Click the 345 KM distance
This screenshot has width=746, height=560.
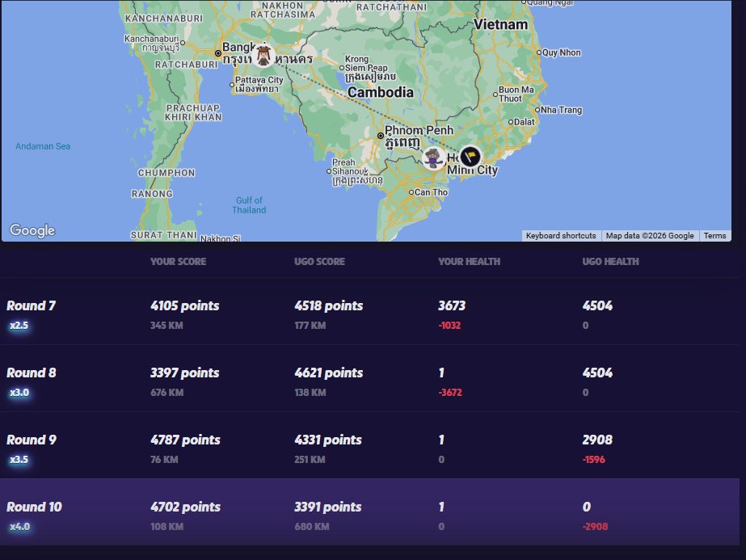tap(166, 326)
